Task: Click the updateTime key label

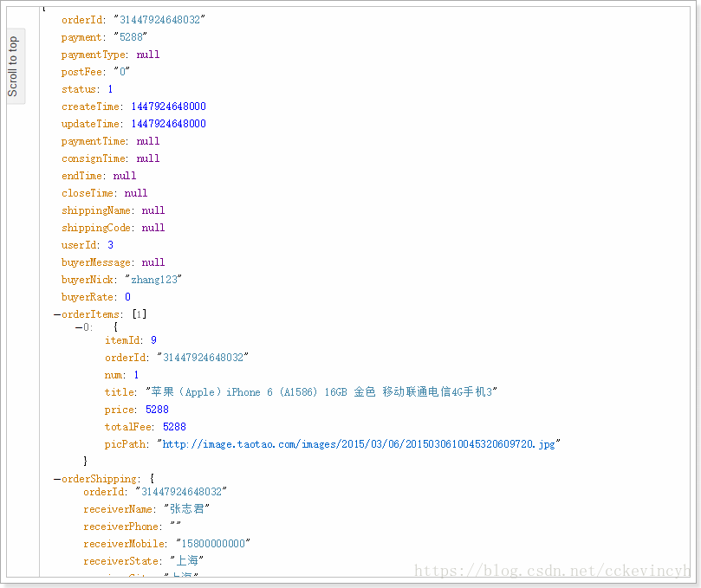Action: point(91,124)
